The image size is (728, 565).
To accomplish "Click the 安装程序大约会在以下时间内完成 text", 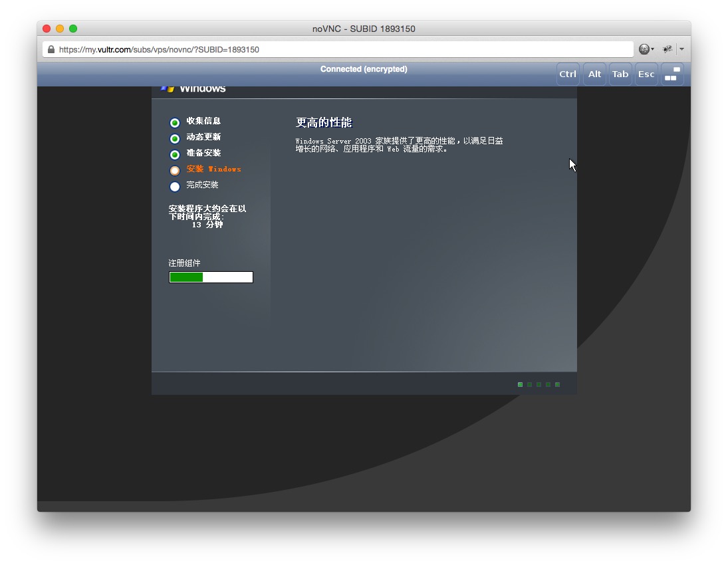I will (x=207, y=213).
